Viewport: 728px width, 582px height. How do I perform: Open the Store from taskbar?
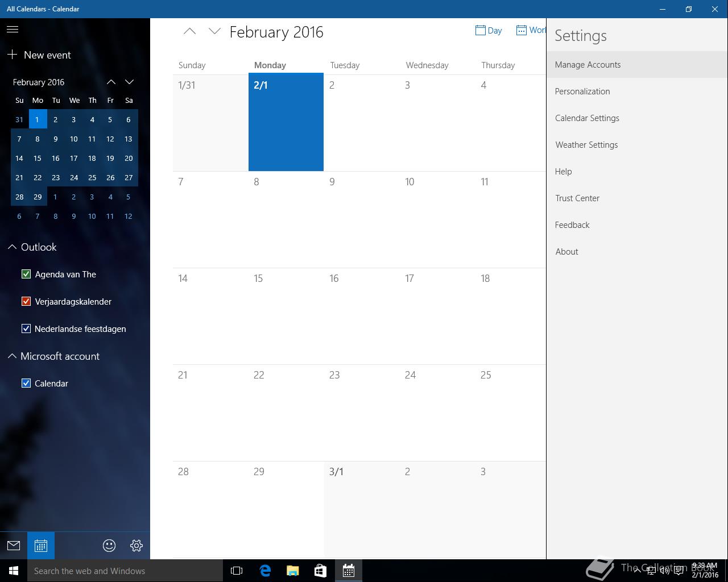(321, 571)
